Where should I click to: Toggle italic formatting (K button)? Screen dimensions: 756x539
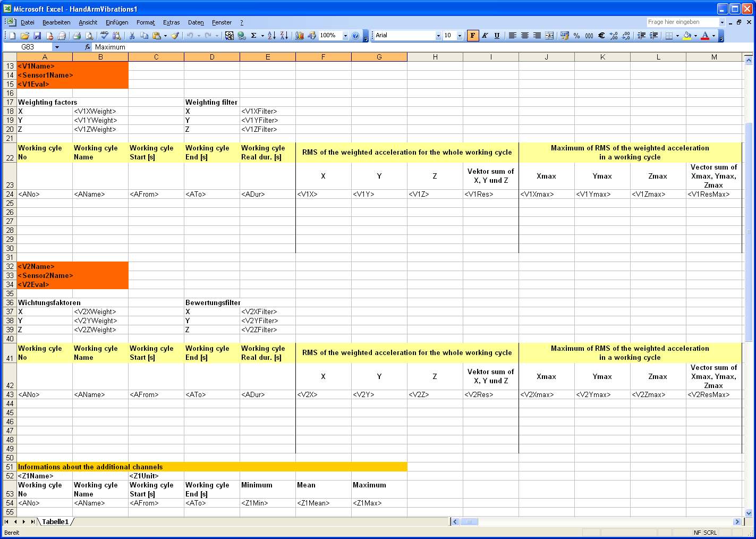click(x=485, y=36)
